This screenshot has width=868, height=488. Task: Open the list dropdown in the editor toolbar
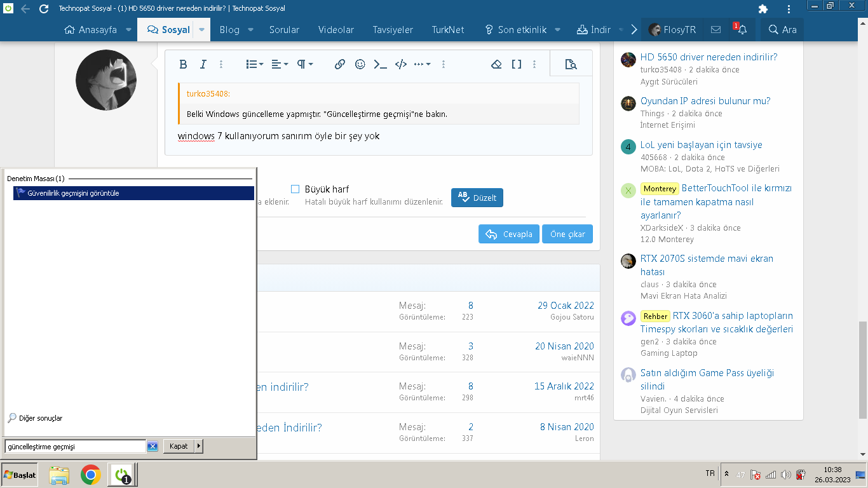click(x=255, y=64)
